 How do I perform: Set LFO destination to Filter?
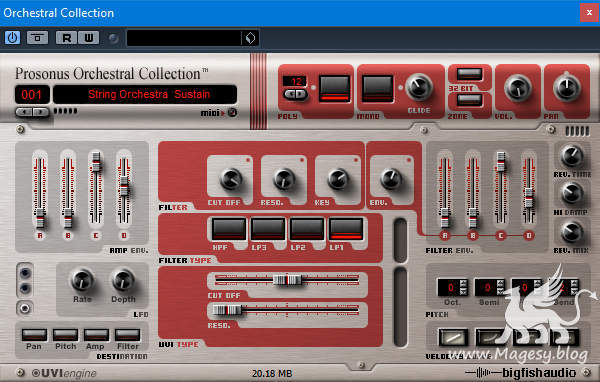click(x=127, y=335)
